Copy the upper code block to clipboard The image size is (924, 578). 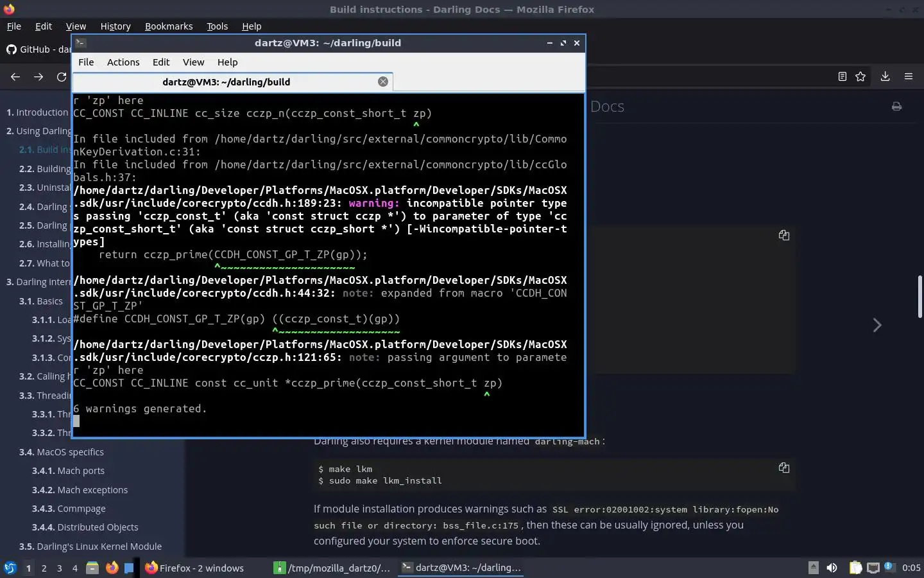click(x=784, y=235)
